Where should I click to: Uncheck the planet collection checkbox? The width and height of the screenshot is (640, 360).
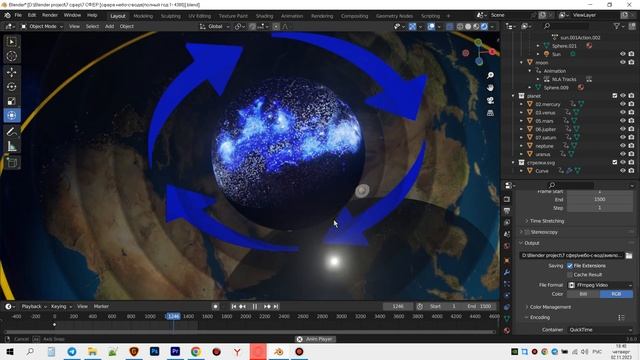click(x=615, y=96)
